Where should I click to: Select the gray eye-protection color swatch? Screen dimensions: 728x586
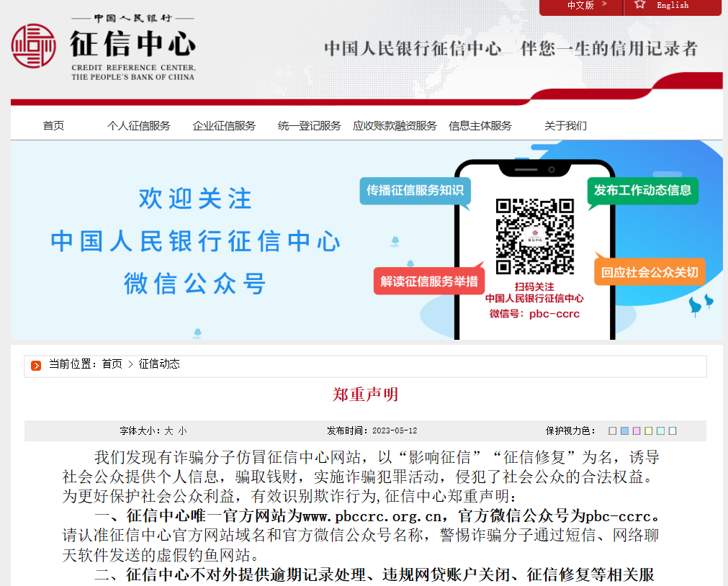(612, 431)
